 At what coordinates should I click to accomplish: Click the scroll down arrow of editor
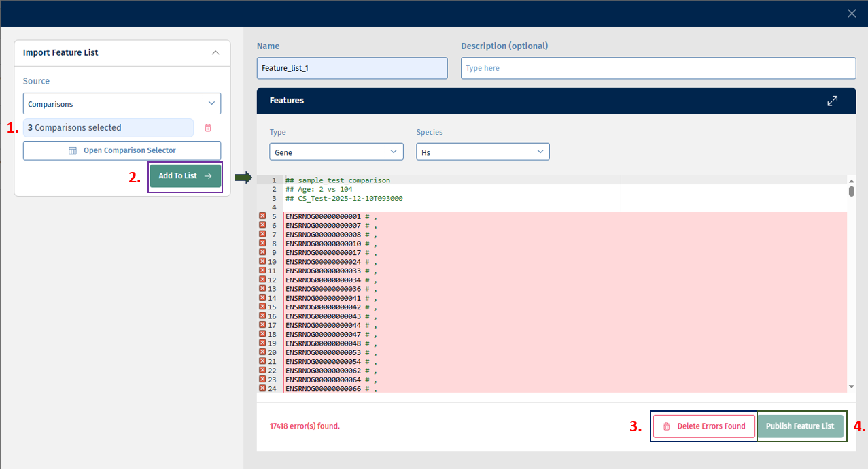(x=851, y=386)
